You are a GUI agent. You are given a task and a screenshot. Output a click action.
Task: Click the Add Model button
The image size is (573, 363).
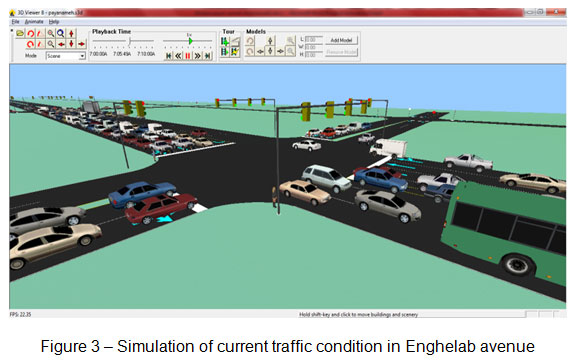coord(341,40)
